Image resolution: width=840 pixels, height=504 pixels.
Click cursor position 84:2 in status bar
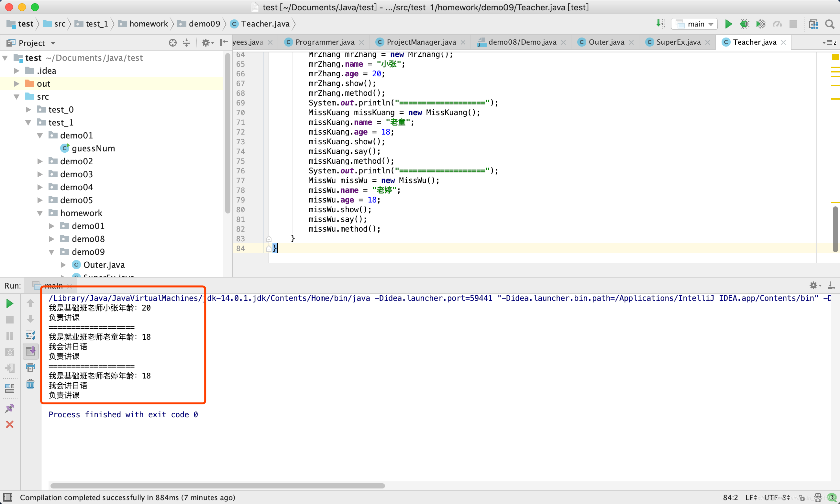tap(731, 498)
